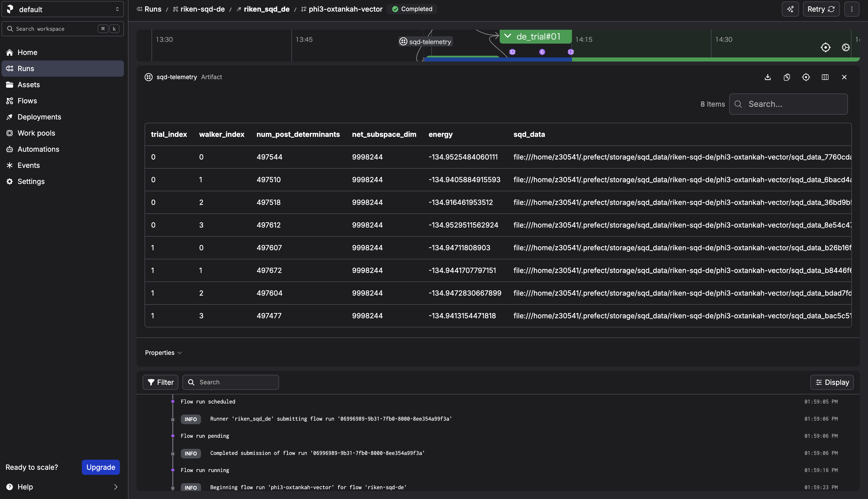868x499 pixels.
Task: Open the three-dot overflow menu top right
Action: click(852, 9)
